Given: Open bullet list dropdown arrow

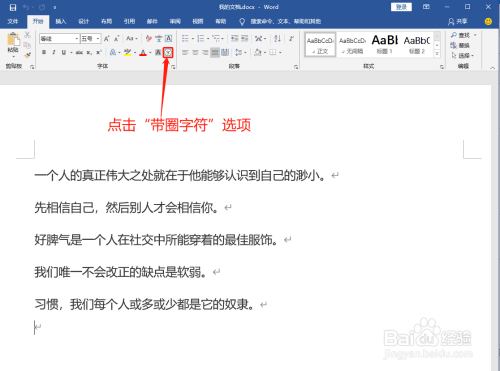Looking at the screenshot, I should click(x=193, y=39).
